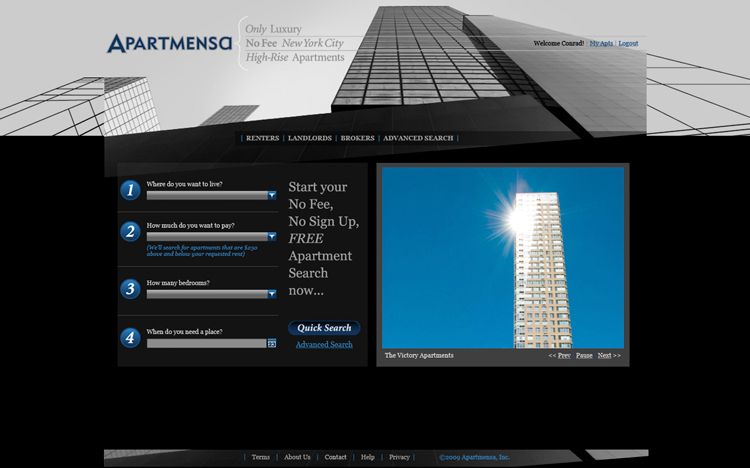The height and width of the screenshot is (468, 750).
Task: Click the 'High-Rise Apartments' tagline text
Action: point(295,57)
